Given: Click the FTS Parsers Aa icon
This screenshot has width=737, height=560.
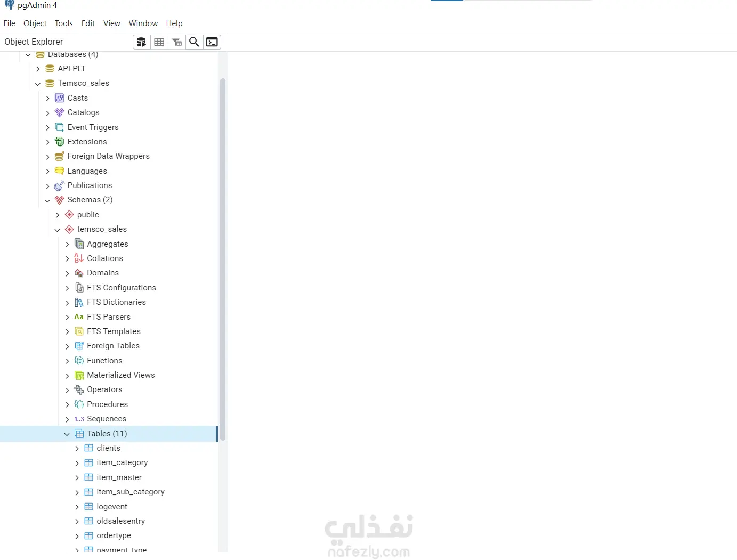Looking at the screenshot, I should click(79, 317).
